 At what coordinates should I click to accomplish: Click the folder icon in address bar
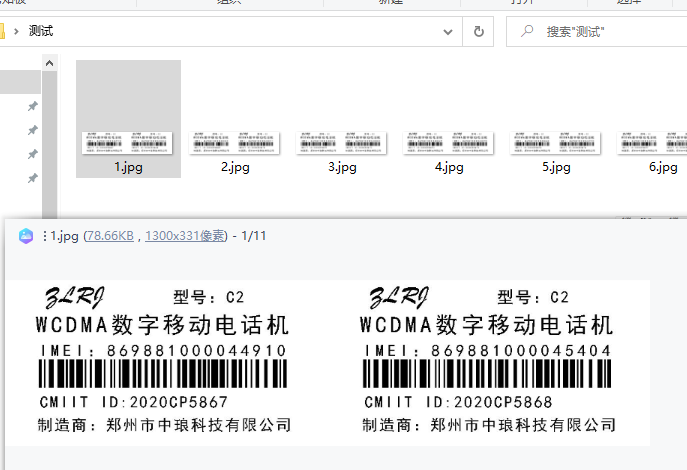pos(2,32)
